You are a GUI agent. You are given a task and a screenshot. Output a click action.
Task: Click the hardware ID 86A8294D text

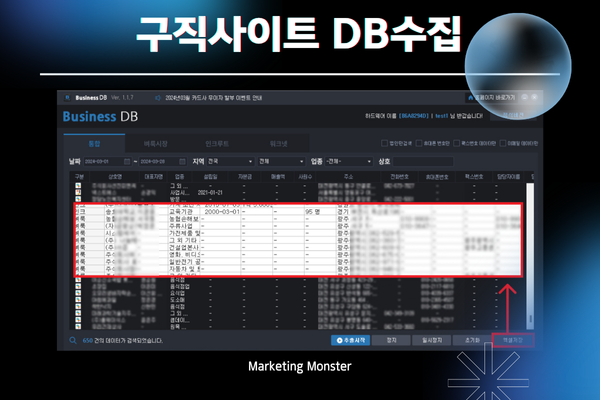[414, 116]
